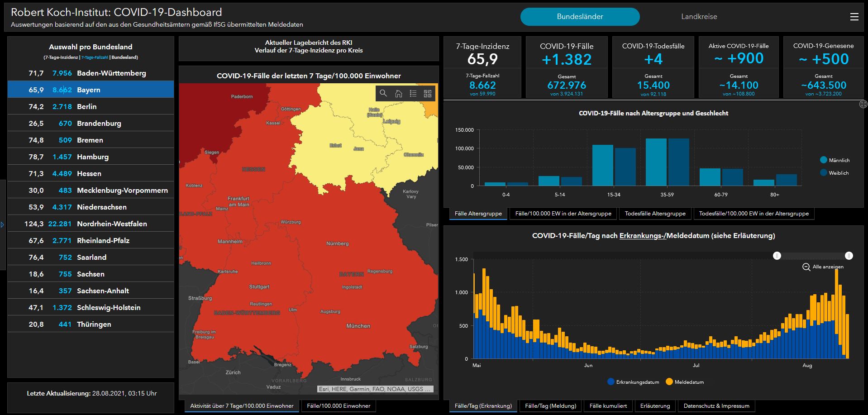This screenshot has width=868, height=415.
Task: Toggle Erkrankungsdatum series in the chart legend
Action: [x=611, y=382]
